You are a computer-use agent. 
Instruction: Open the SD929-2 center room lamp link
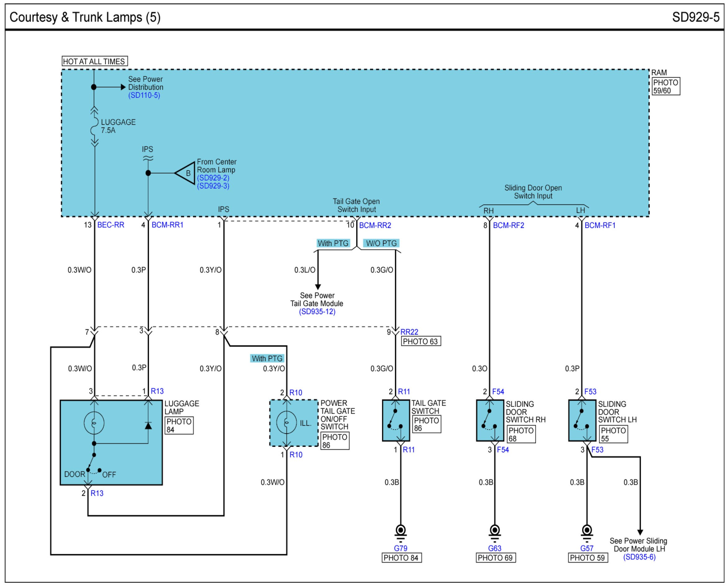(213, 178)
